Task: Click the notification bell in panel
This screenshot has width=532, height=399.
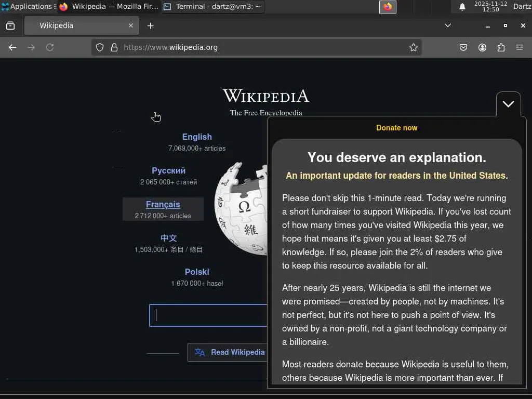Action: [462, 7]
